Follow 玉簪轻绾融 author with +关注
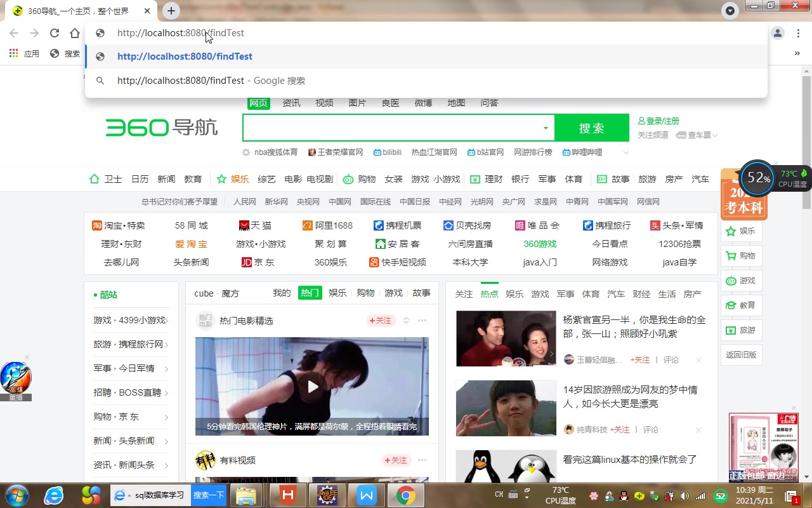812x508 pixels. pos(640,360)
